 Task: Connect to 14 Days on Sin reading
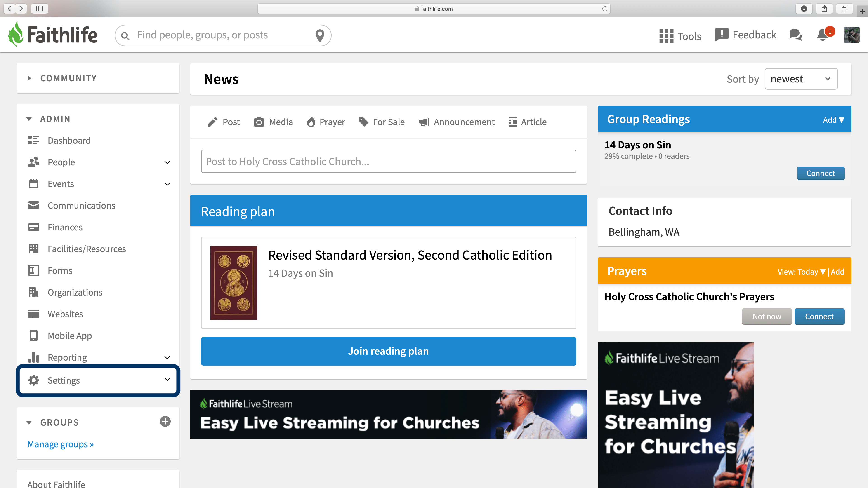[x=821, y=173]
